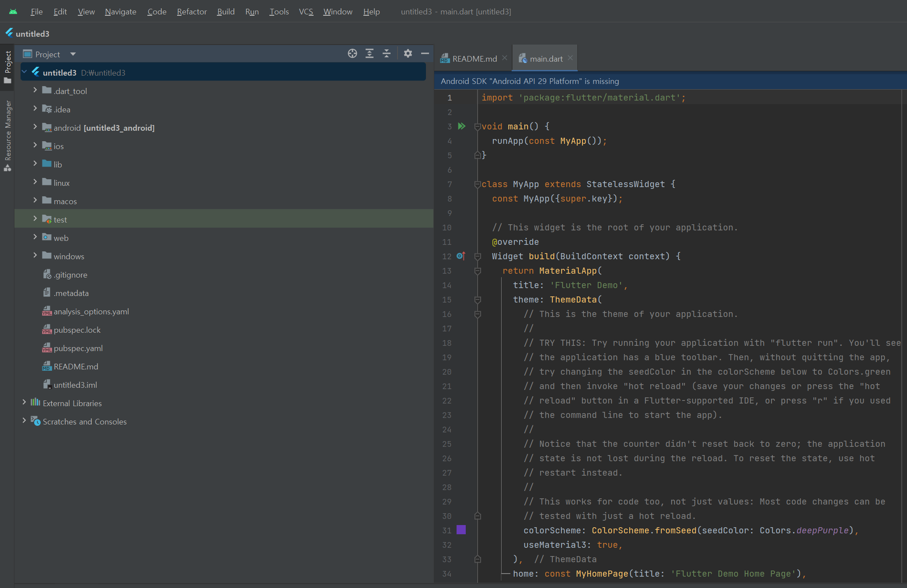Open the Project view dropdown arrow

pos(73,54)
